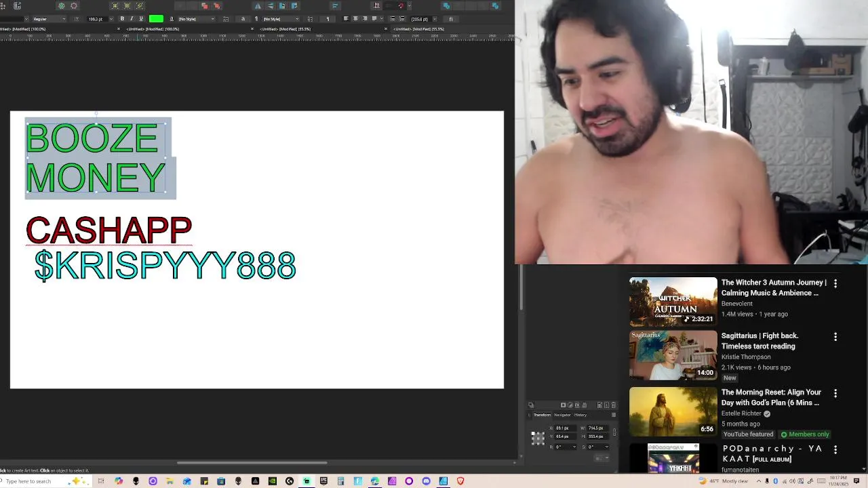Open the Transform panel options menu
This screenshot has width=868, height=488.
click(x=614, y=415)
